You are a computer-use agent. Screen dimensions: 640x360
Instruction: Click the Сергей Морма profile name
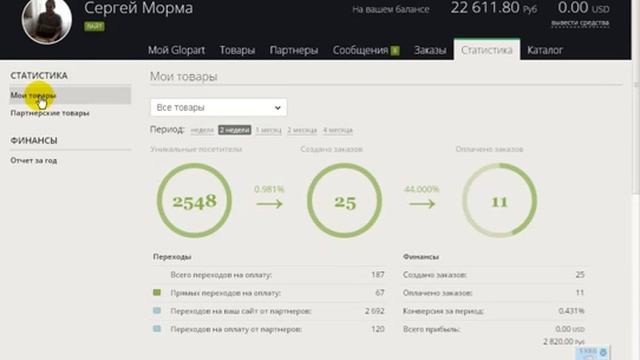tap(138, 8)
